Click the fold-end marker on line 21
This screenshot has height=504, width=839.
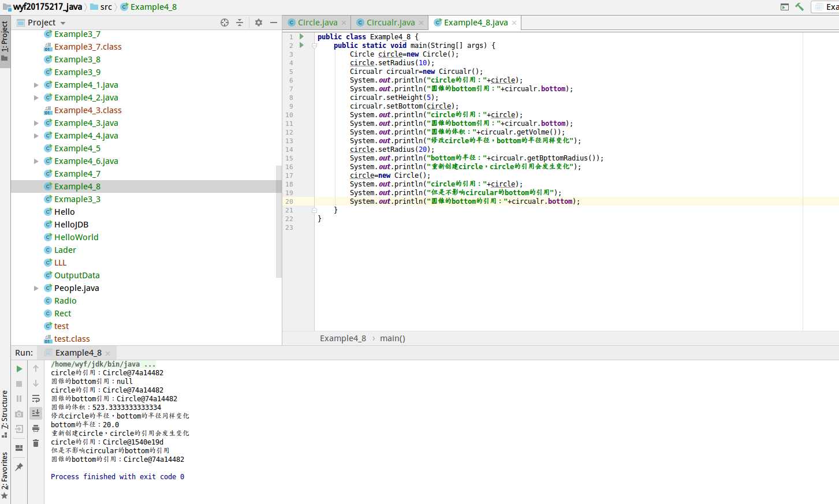[x=314, y=210]
